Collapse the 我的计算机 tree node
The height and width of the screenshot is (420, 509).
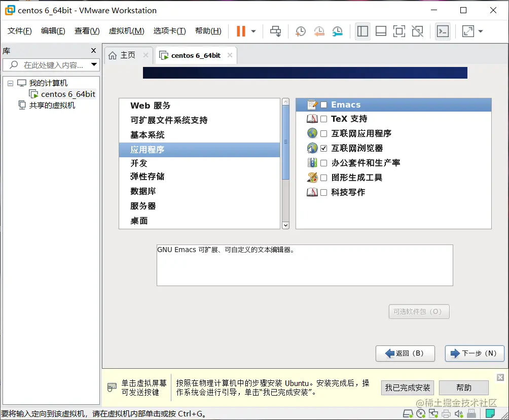pos(10,84)
